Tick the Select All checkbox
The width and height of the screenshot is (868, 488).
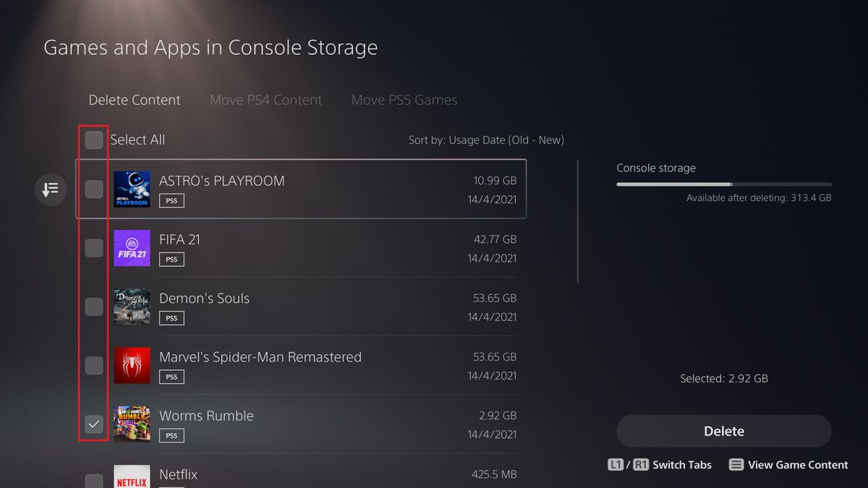click(x=94, y=140)
